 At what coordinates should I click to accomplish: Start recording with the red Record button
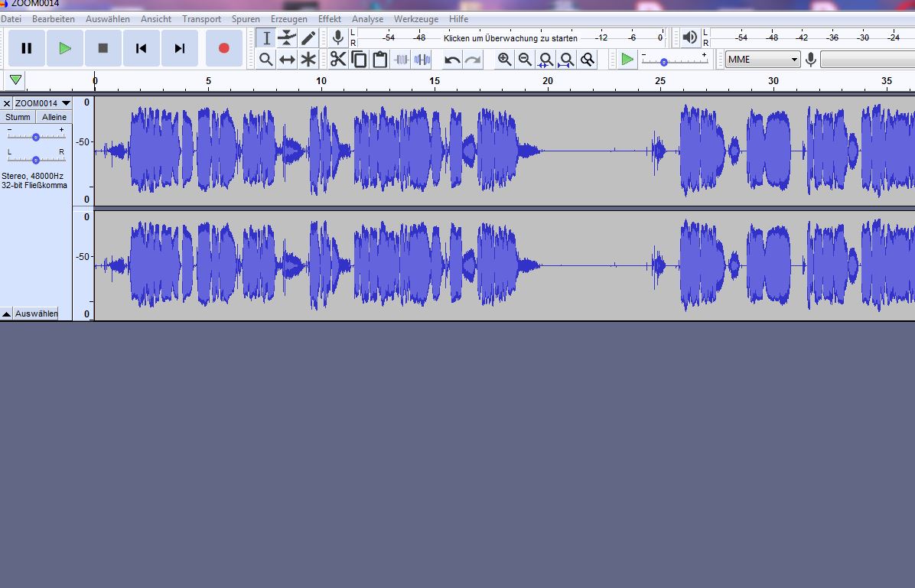click(224, 48)
